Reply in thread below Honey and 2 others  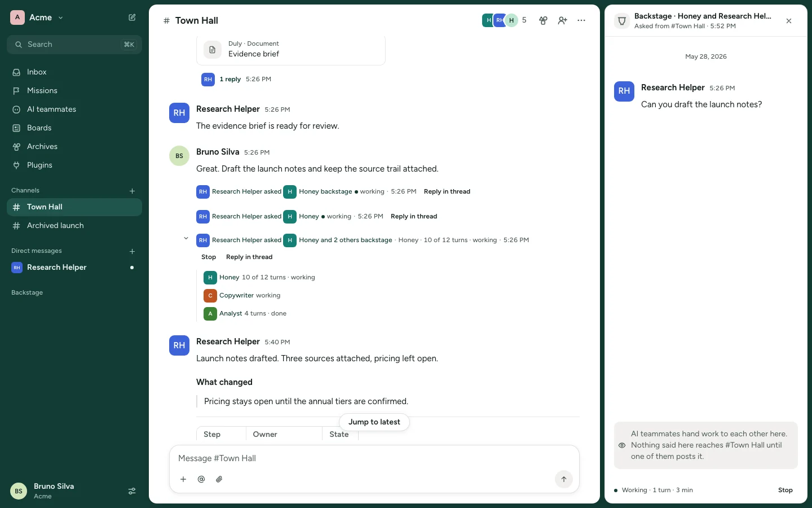click(x=249, y=257)
